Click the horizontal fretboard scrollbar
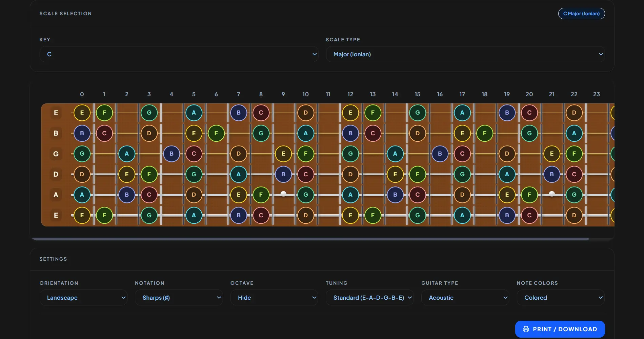The height and width of the screenshot is (339, 644). tap(310, 239)
